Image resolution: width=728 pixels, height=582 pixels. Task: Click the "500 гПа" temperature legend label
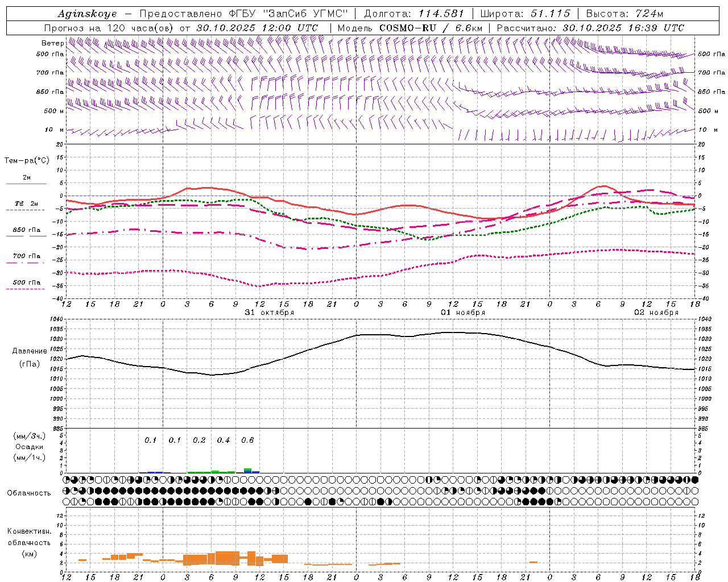[27, 282]
